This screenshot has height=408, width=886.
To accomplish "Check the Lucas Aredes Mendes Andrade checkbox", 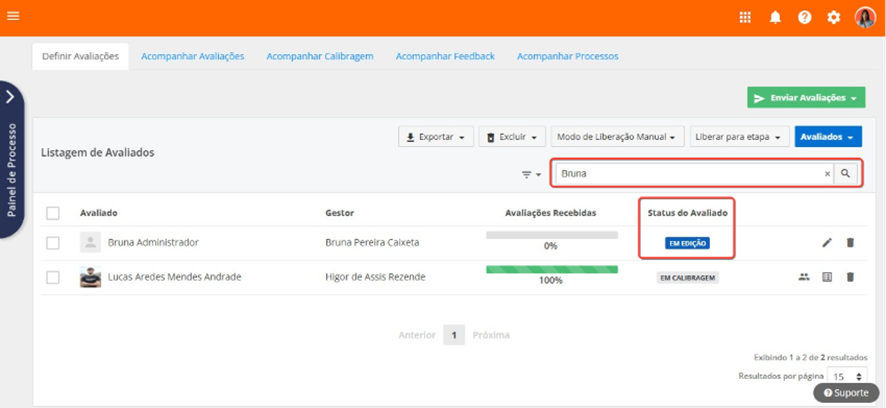I will click(53, 277).
